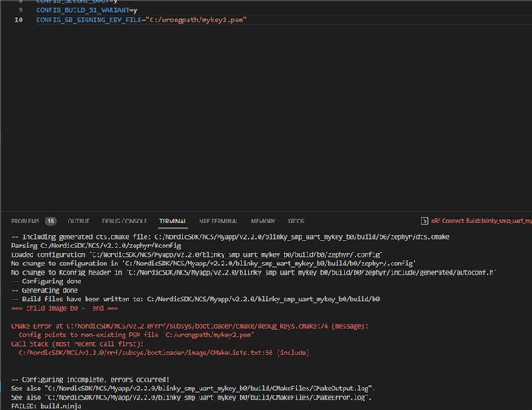
Task: Select the nRF Connect: Build terminal task label
Action: point(481,221)
